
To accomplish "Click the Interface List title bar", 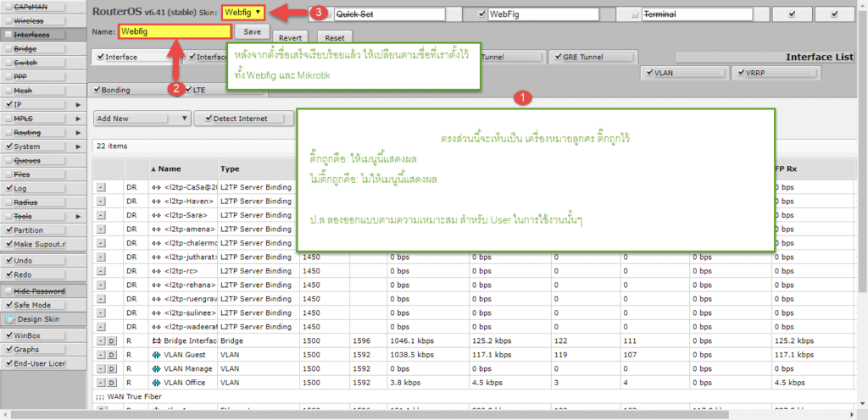I will click(x=767, y=57).
